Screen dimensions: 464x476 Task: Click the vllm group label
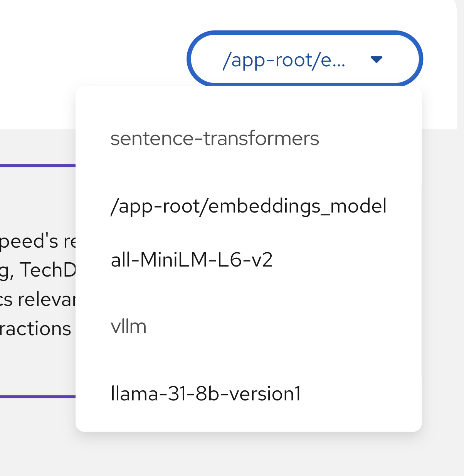[x=128, y=327]
